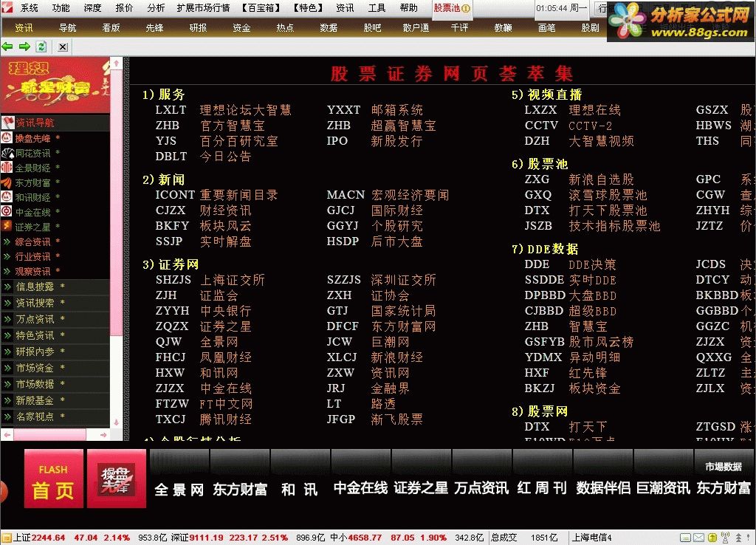Click the sidebar horizontal scroll right arrow

pyautogui.click(x=103, y=434)
